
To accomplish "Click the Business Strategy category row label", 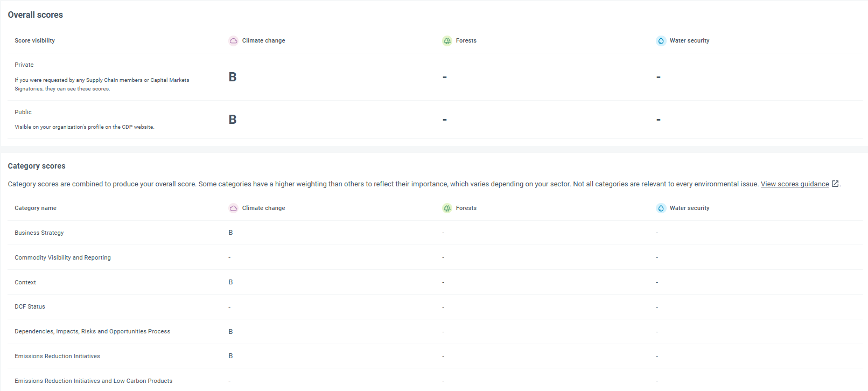I will [x=39, y=233].
